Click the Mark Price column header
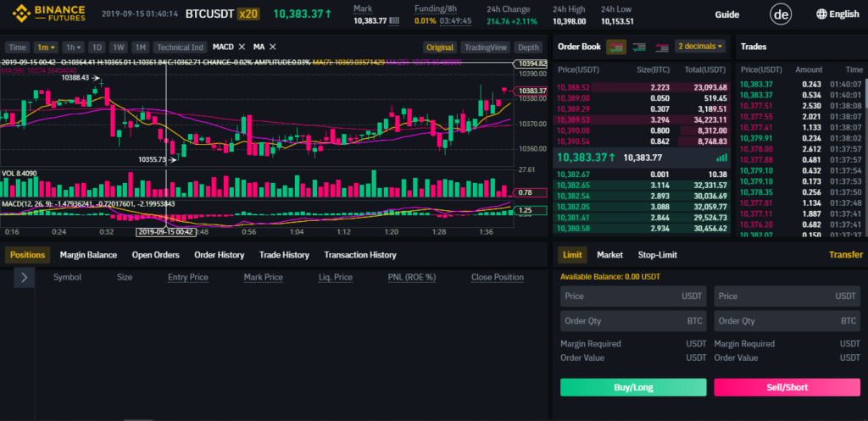The height and width of the screenshot is (421, 868). (x=264, y=277)
